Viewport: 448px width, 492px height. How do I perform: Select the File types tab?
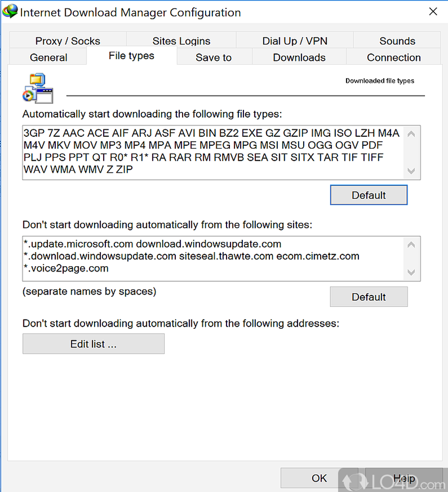(131, 56)
